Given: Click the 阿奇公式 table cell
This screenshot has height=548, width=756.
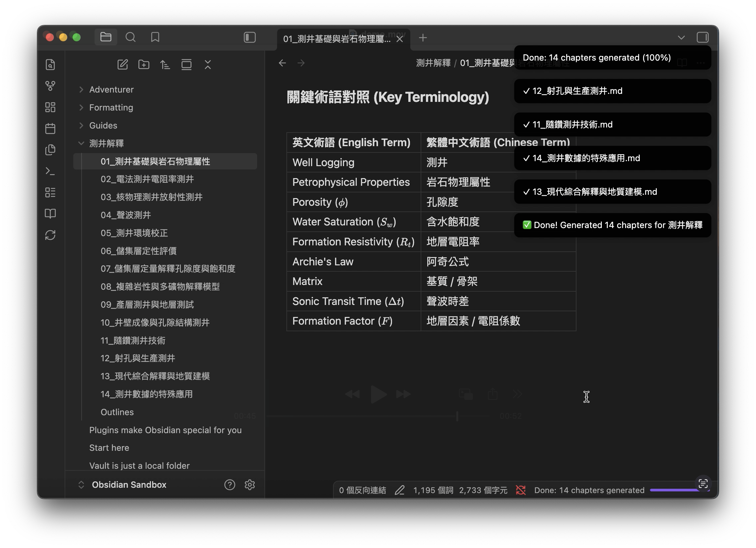Looking at the screenshot, I should tap(498, 262).
